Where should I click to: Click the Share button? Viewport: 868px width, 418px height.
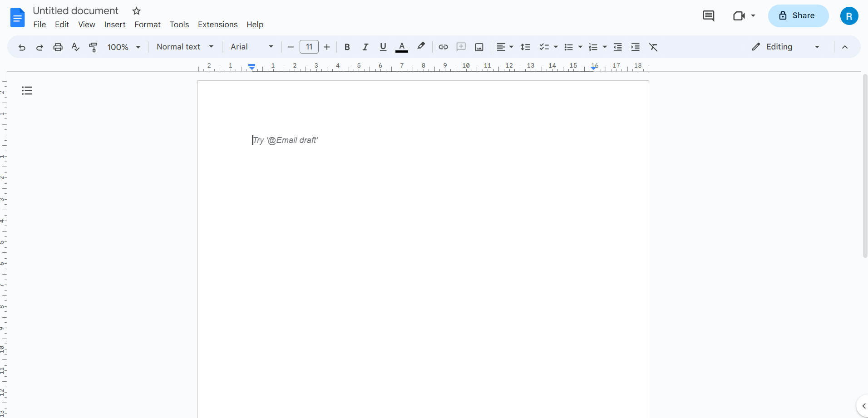798,15
